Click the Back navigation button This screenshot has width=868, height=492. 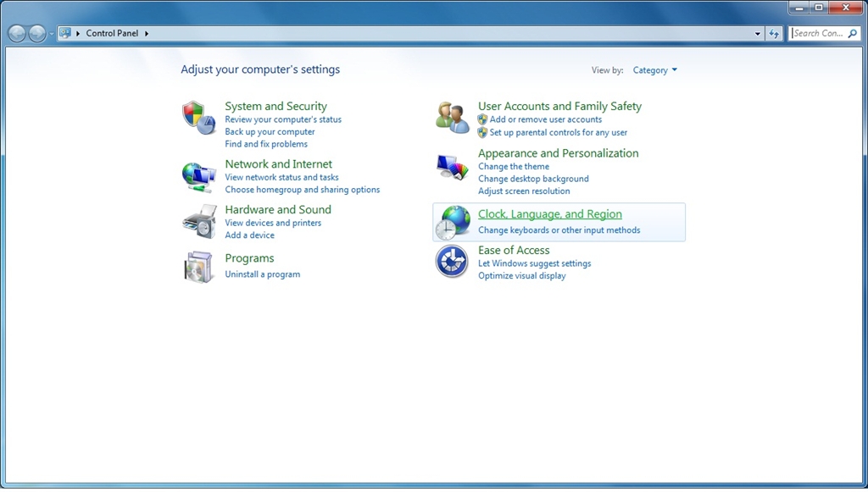[x=17, y=34]
